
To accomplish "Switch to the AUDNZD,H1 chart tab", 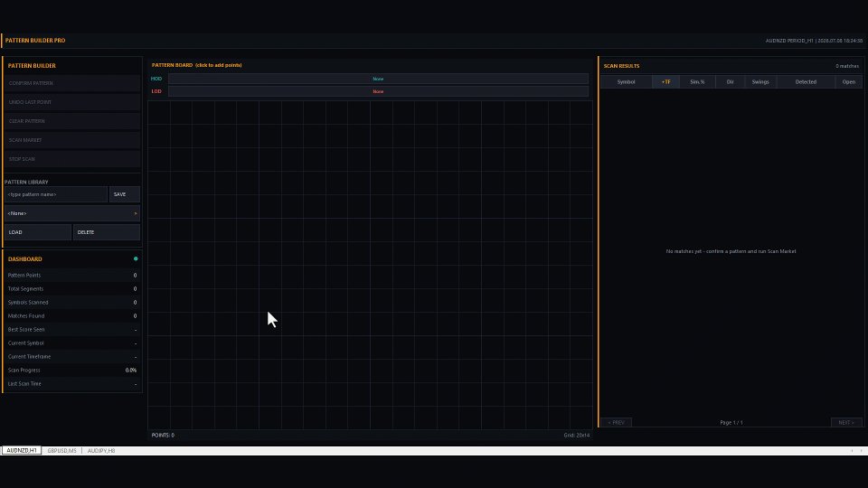I will pos(22,450).
